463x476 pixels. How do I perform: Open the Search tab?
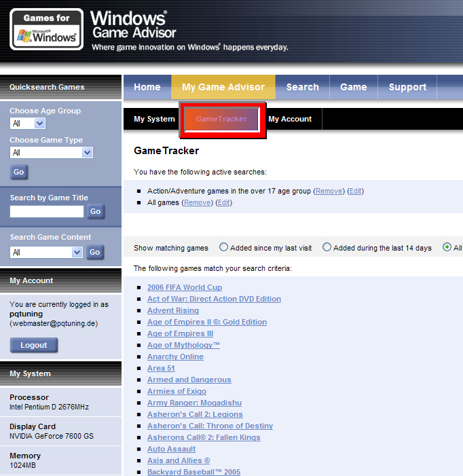(x=303, y=87)
